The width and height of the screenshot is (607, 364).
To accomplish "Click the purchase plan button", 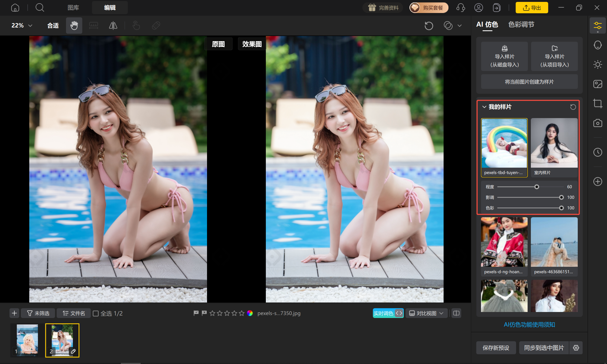I will pos(429,8).
